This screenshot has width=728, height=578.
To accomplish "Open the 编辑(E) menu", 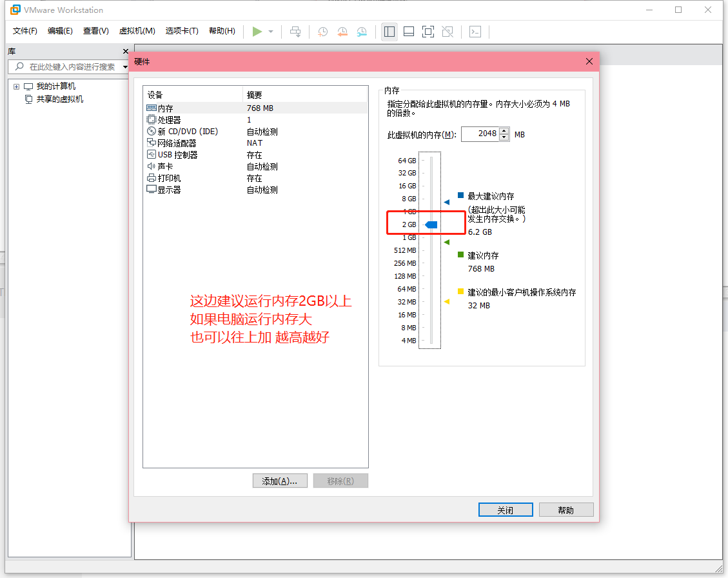I will [x=60, y=31].
